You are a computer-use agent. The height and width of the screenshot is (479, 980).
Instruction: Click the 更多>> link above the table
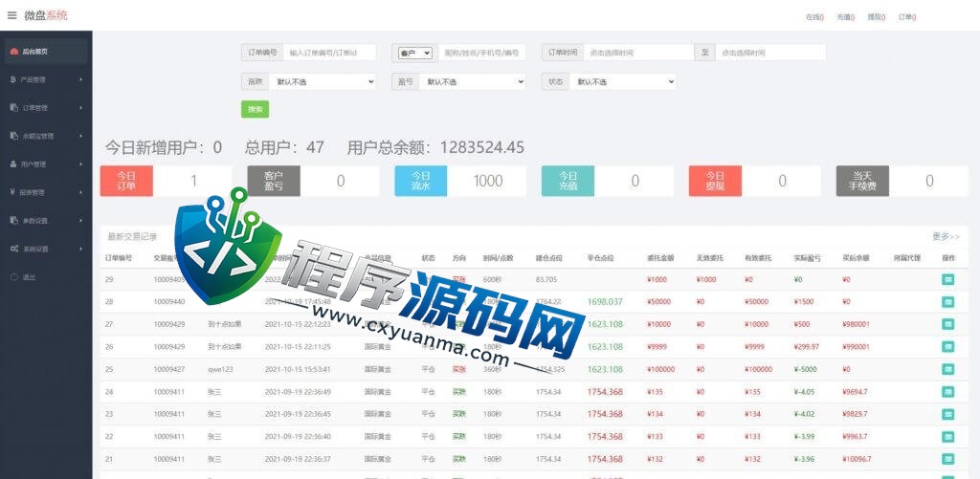tap(946, 237)
